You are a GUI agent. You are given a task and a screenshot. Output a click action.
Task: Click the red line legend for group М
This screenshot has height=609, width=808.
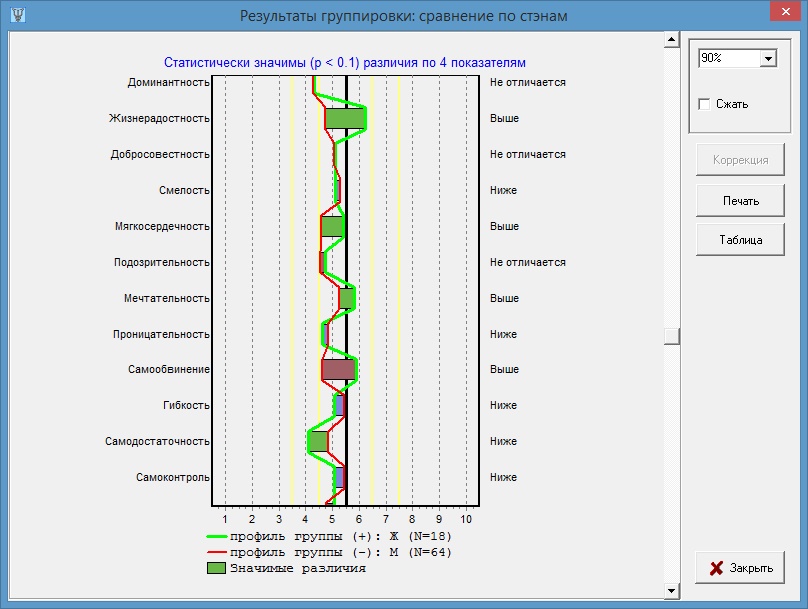(216, 552)
